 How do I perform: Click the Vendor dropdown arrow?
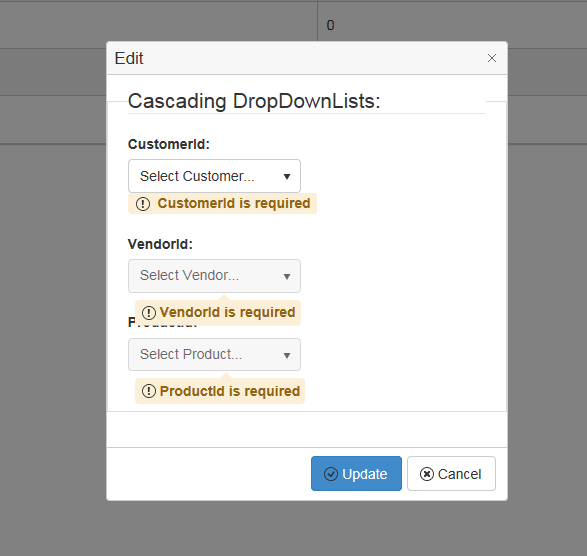287,276
